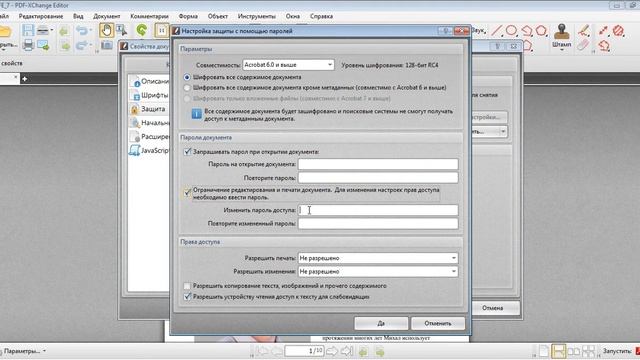Click 'Изменить пароль доступа' field
640x360 pixels.
click(x=378, y=210)
